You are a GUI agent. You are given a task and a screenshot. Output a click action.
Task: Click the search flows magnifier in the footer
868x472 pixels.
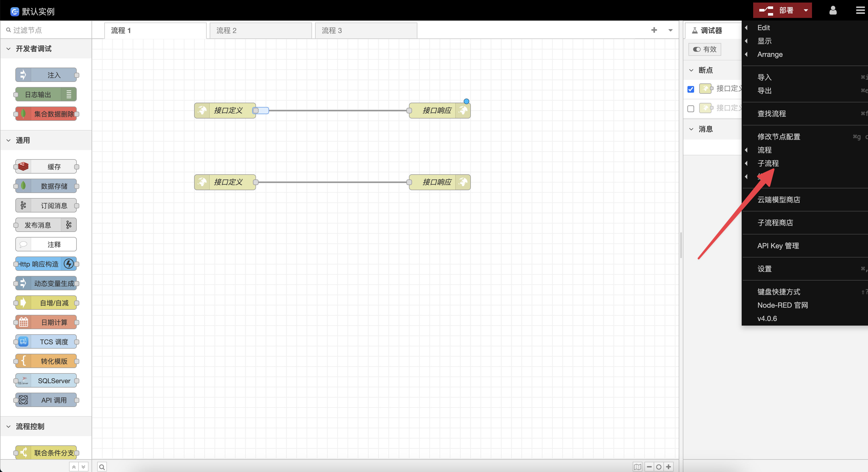(102, 467)
